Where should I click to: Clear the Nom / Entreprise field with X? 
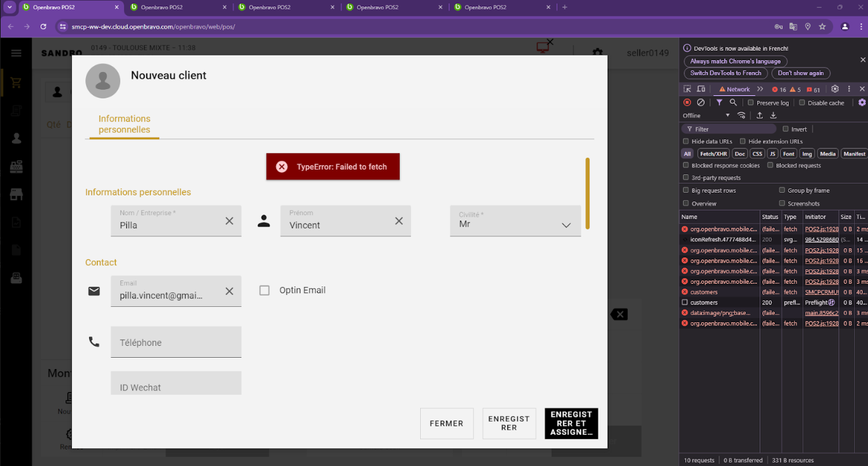229,221
